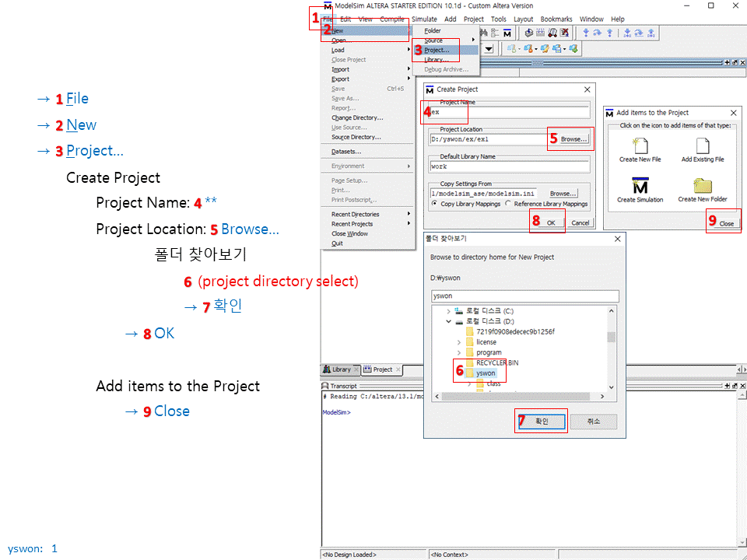The image size is (747, 560).
Task: Click the Simulate toolbar icon
Action: coord(552,33)
